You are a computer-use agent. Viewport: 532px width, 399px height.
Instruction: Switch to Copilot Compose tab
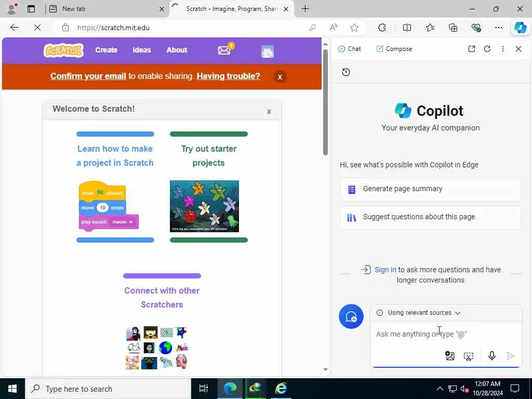(x=394, y=49)
